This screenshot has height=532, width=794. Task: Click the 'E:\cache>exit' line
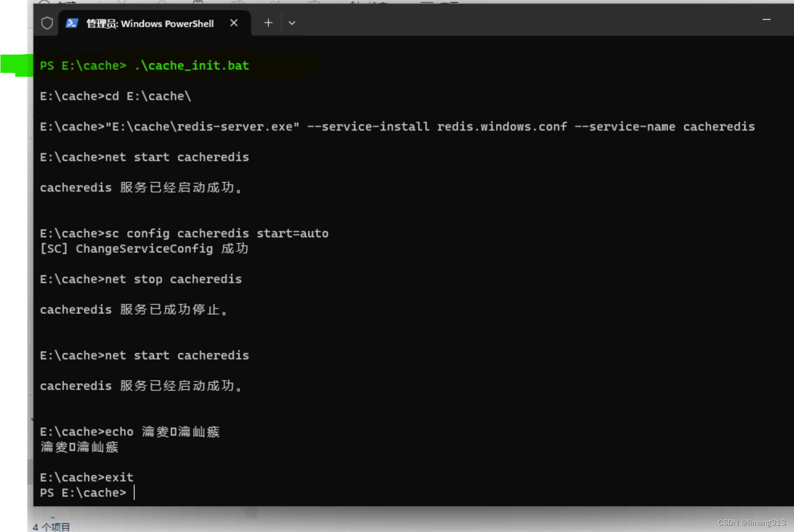click(x=87, y=477)
